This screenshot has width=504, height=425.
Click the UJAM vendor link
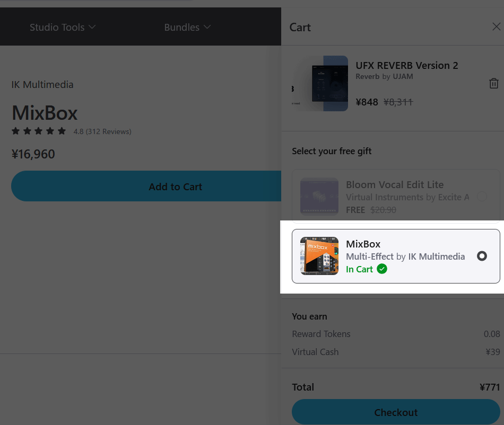tap(403, 76)
